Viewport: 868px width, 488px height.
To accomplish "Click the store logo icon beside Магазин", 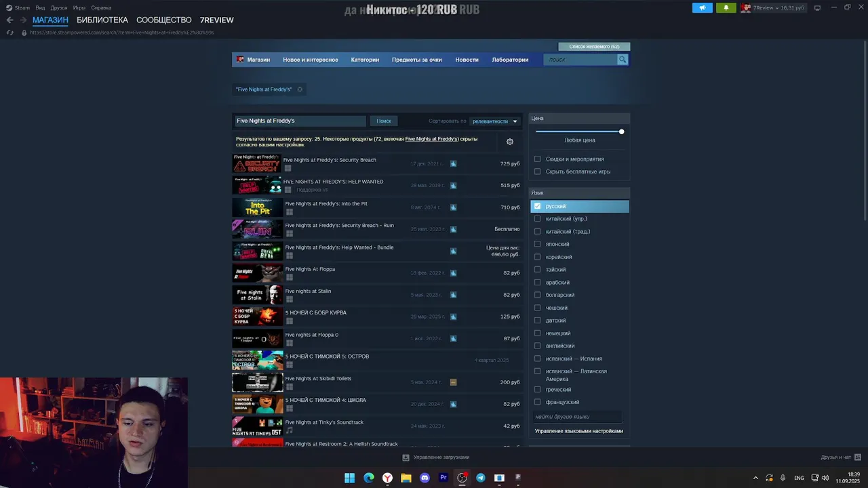I will tap(240, 60).
